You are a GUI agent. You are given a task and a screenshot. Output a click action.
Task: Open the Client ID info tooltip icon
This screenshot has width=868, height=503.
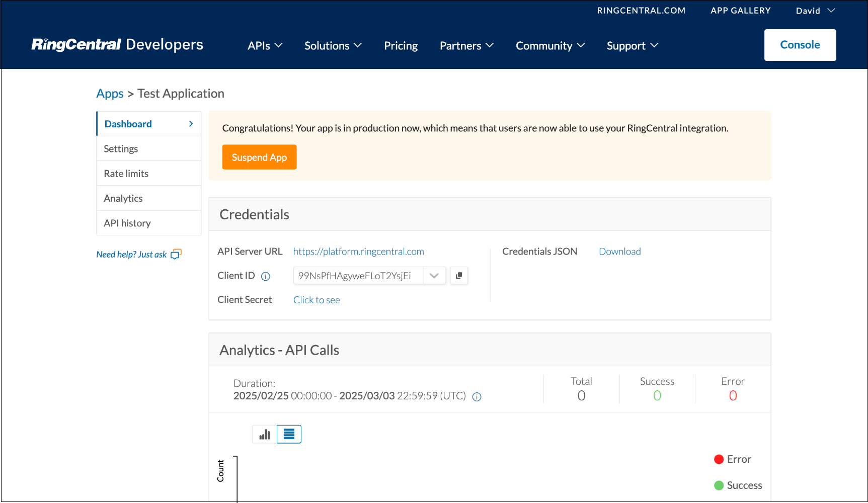pyautogui.click(x=266, y=276)
